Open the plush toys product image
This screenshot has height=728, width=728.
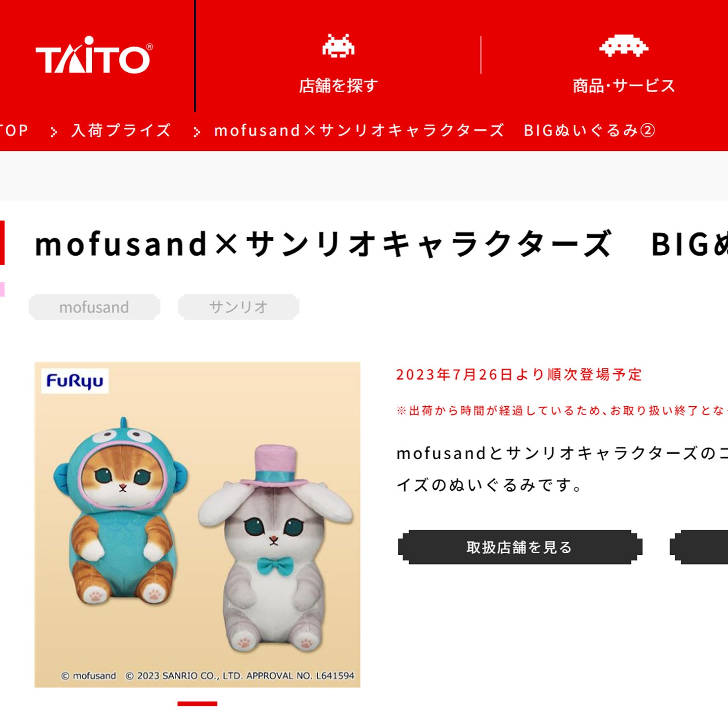pyautogui.click(x=197, y=524)
